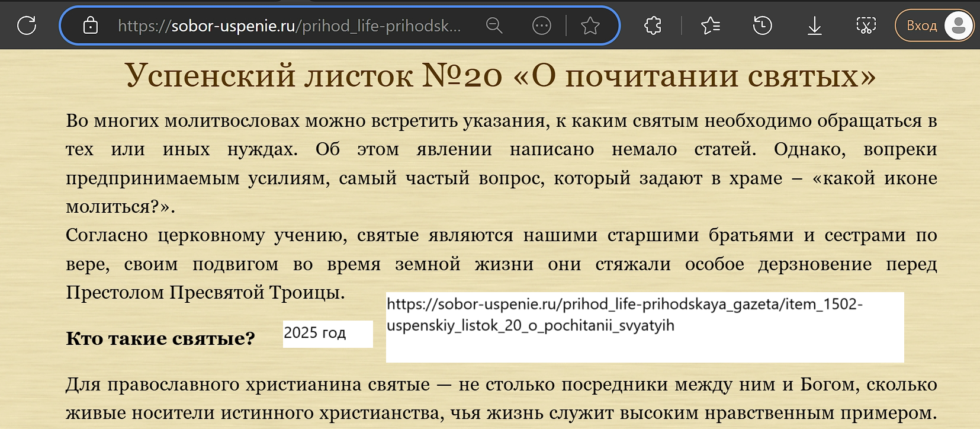Click the sobor-uspenie.ru address bar URL
980x429 pixels.
[x=289, y=25]
